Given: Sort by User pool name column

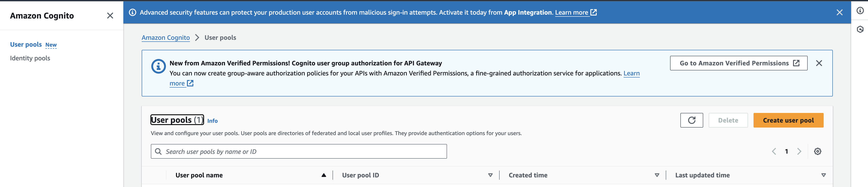Looking at the screenshot, I should click(199, 175).
